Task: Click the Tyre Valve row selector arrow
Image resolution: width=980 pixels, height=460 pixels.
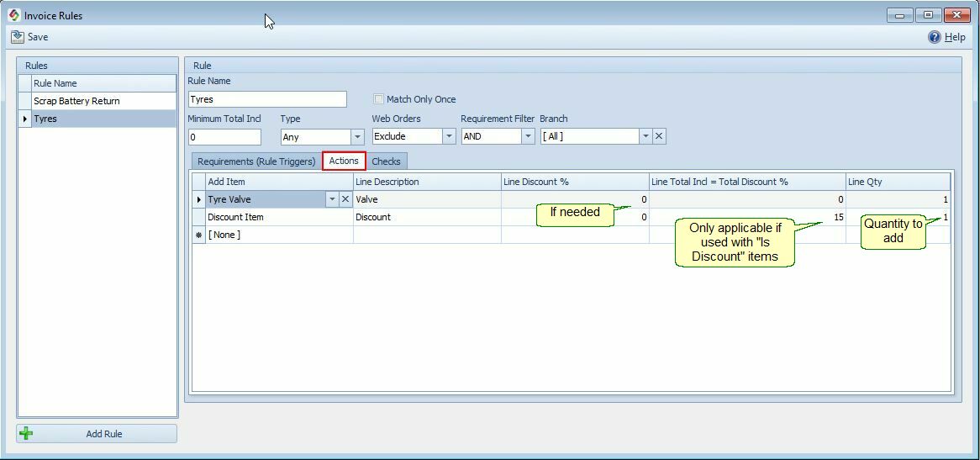Action: tap(198, 199)
